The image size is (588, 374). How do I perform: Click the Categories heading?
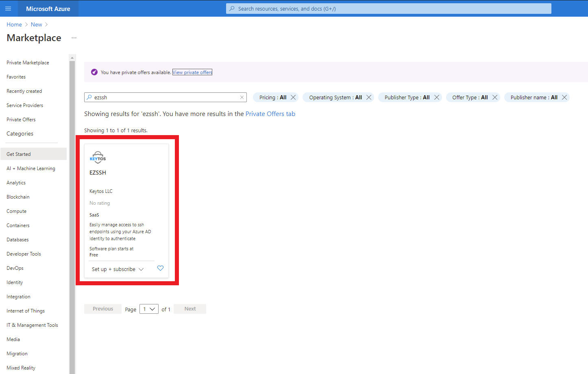tap(20, 134)
